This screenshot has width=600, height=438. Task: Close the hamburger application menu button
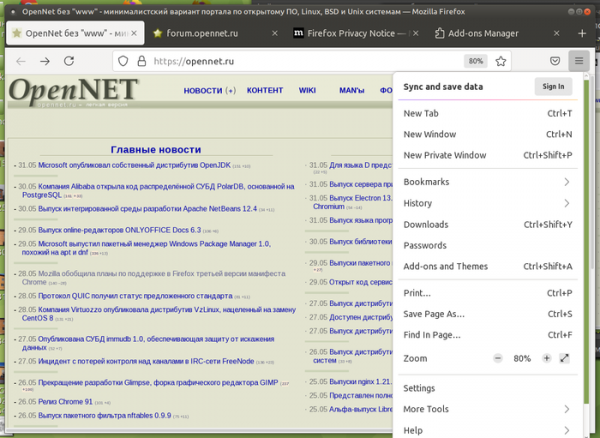[579, 61]
